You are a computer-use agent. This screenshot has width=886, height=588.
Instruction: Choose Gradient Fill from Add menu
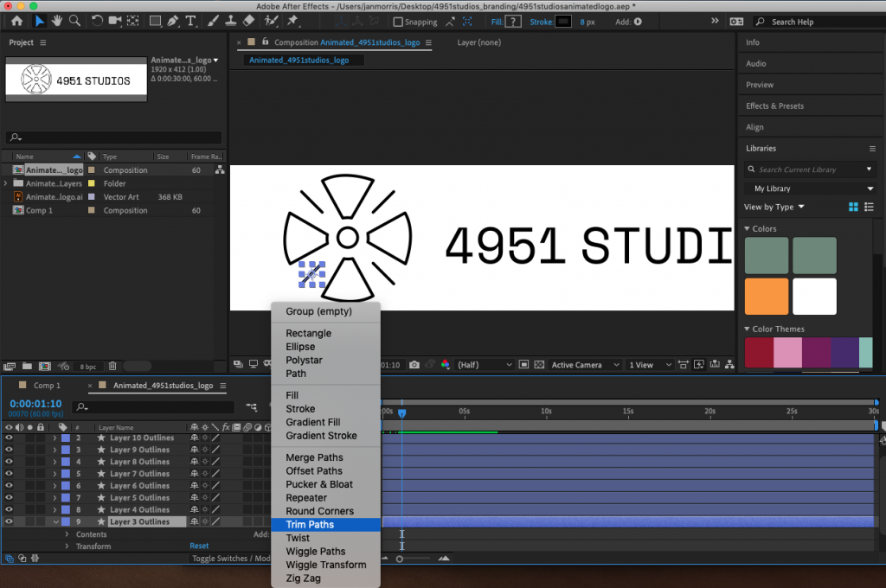point(325,423)
